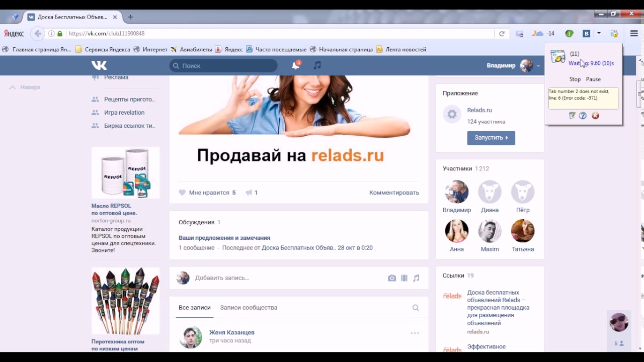This screenshot has height=362, width=644.
Task: Click the iMacros icon in browser toolbar
Action: (614, 34)
